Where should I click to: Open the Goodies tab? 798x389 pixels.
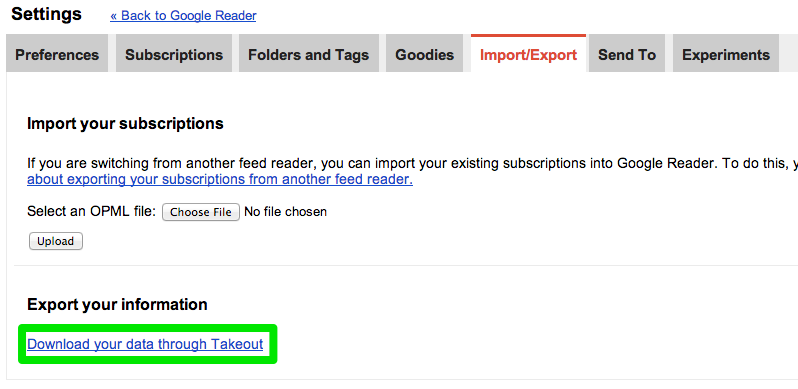coord(424,54)
